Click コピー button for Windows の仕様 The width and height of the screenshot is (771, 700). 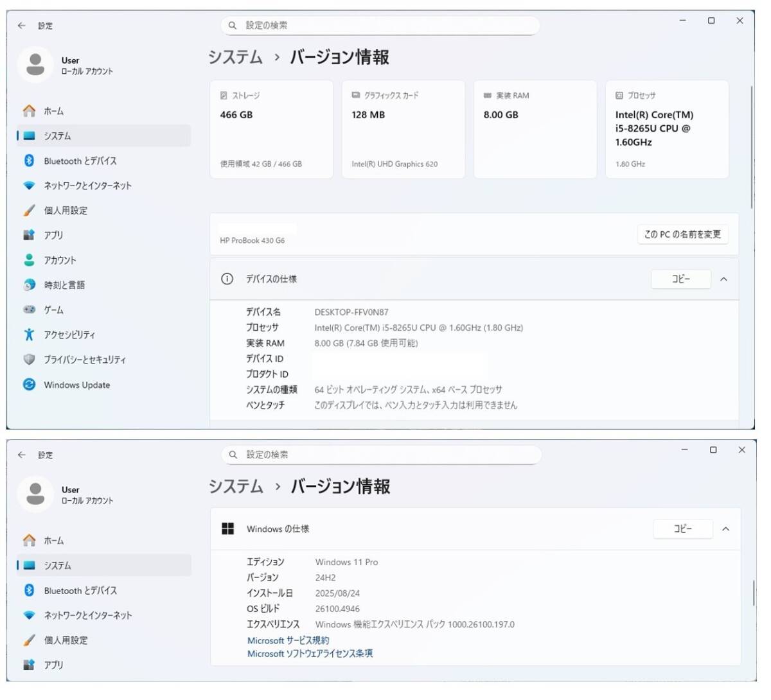tap(683, 529)
